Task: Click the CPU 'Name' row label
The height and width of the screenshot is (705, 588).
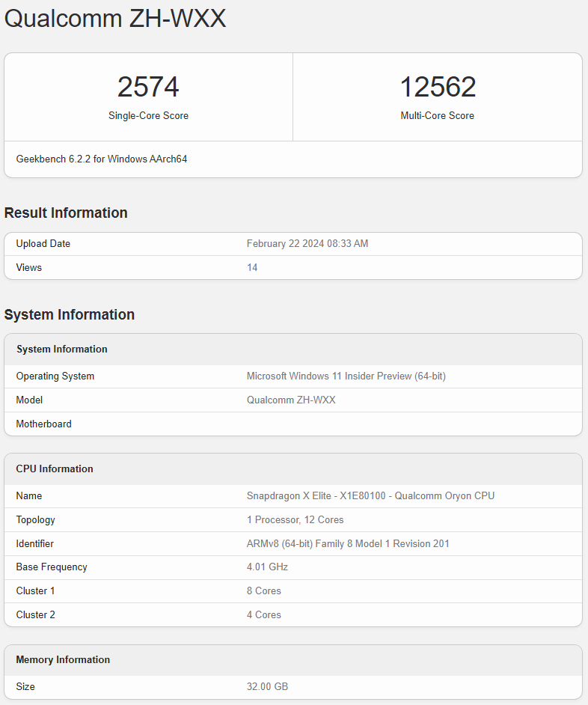Action: click(x=29, y=496)
